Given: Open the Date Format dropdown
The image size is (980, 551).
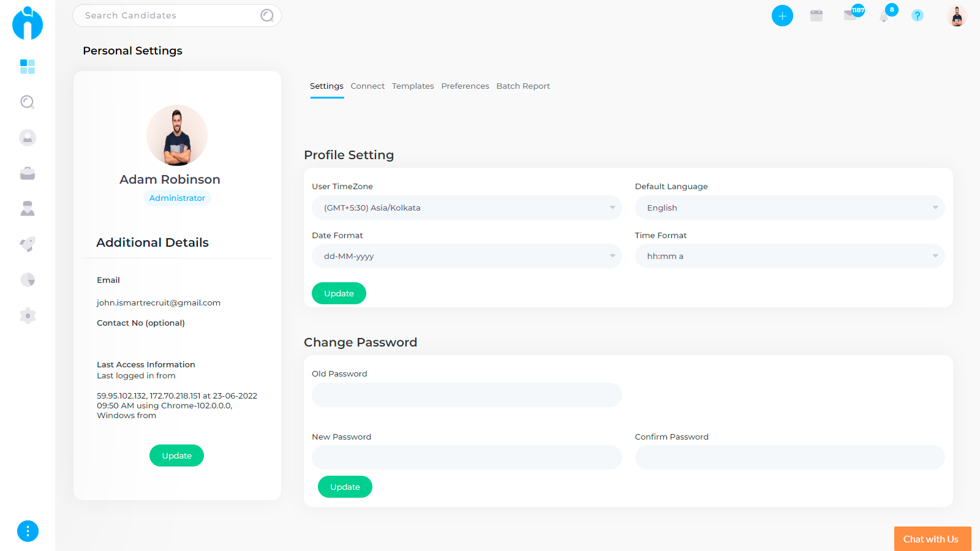Looking at the screenshot, I should [467, 256].
